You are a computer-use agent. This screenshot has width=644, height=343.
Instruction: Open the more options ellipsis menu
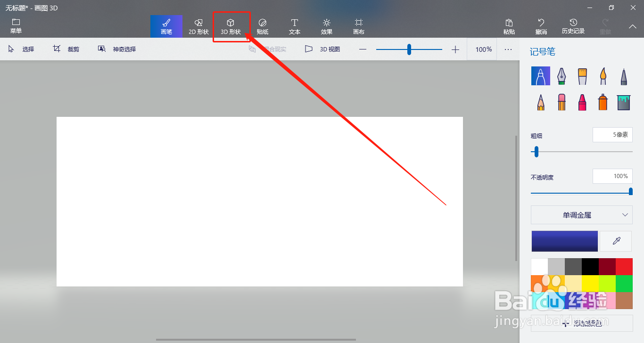coord(508,49)
